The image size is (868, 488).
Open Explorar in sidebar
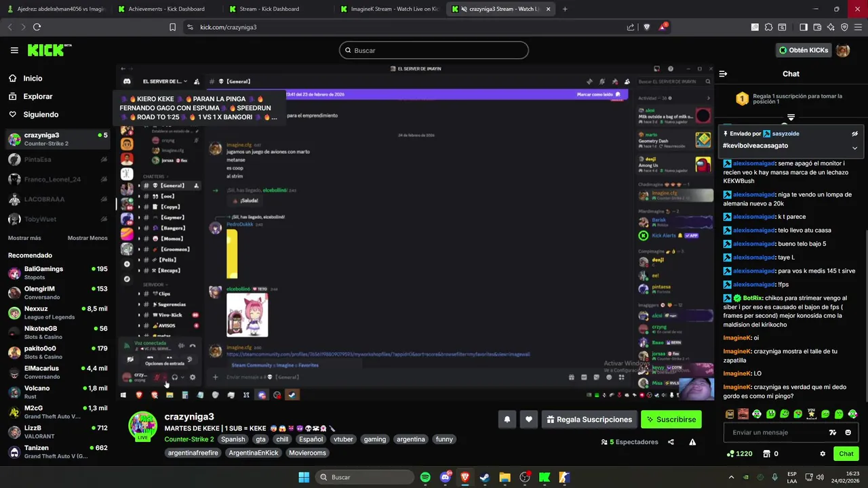(x=38, y=97)
